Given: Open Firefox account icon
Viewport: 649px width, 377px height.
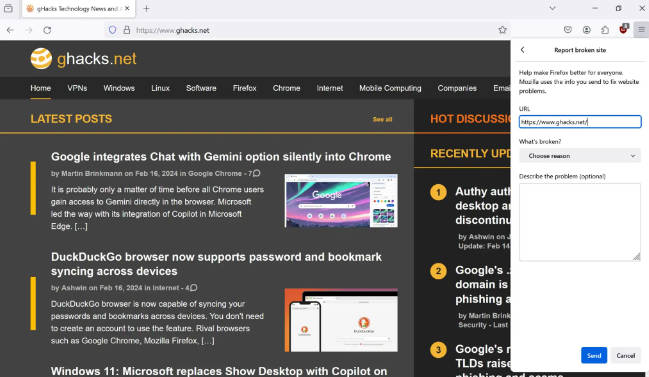Looking at the screenshot, I should click(587, 30).
